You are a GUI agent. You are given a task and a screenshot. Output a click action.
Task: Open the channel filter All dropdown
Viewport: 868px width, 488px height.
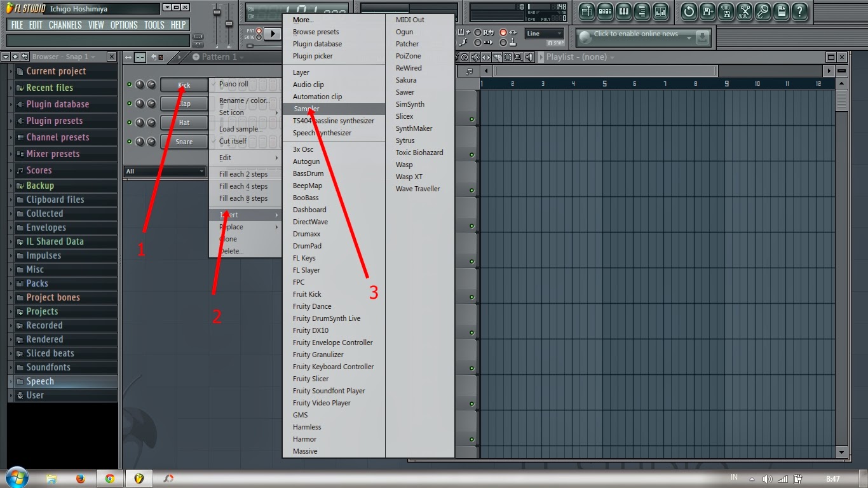coord(165,171)
